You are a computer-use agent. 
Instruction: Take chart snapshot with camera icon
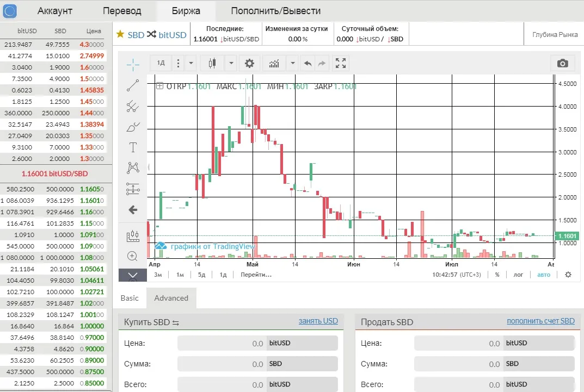click(562, 63)
